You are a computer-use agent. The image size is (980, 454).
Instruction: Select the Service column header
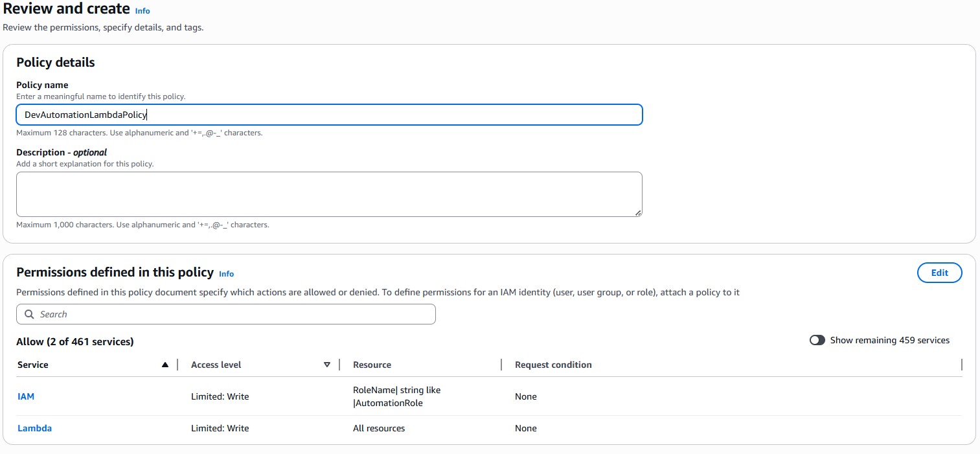click(33, 365)
